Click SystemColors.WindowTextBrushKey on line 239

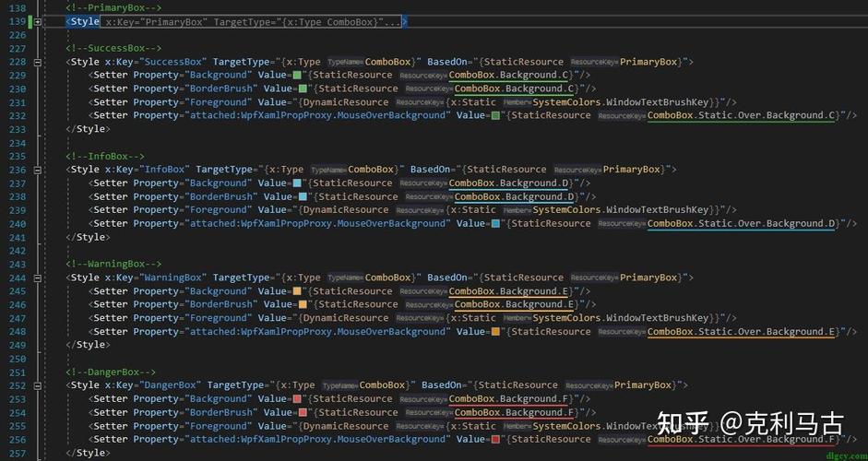pos(621,210)
